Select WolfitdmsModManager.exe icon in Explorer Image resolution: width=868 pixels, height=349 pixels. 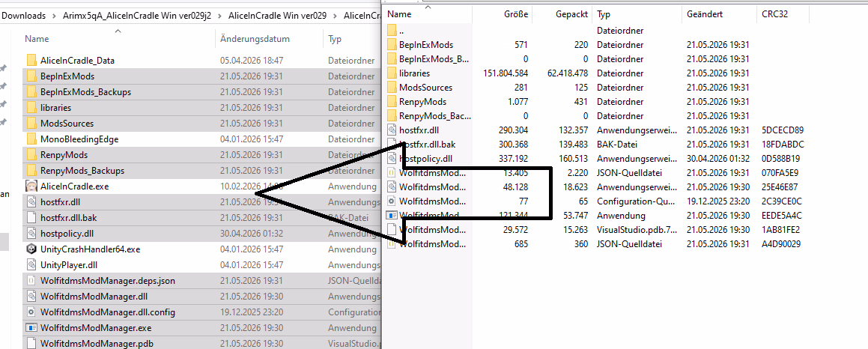tap(31, 328)
